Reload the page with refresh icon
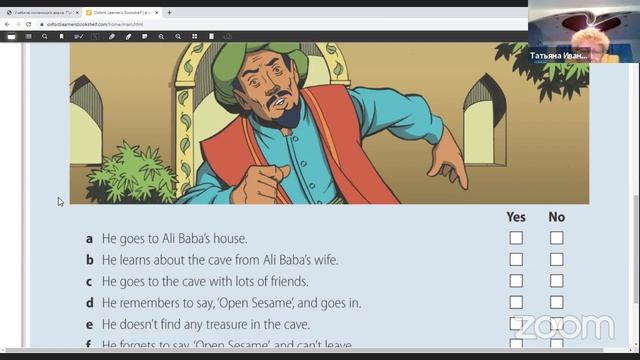 29,24
